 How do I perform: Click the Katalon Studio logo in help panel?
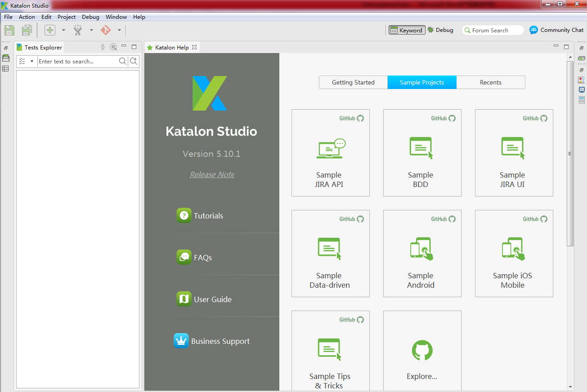210,93
